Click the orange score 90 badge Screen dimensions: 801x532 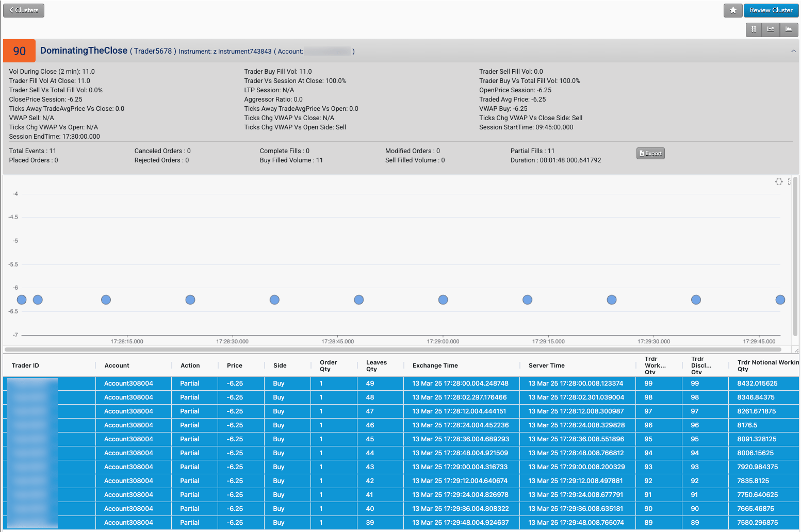pos(20,51)
